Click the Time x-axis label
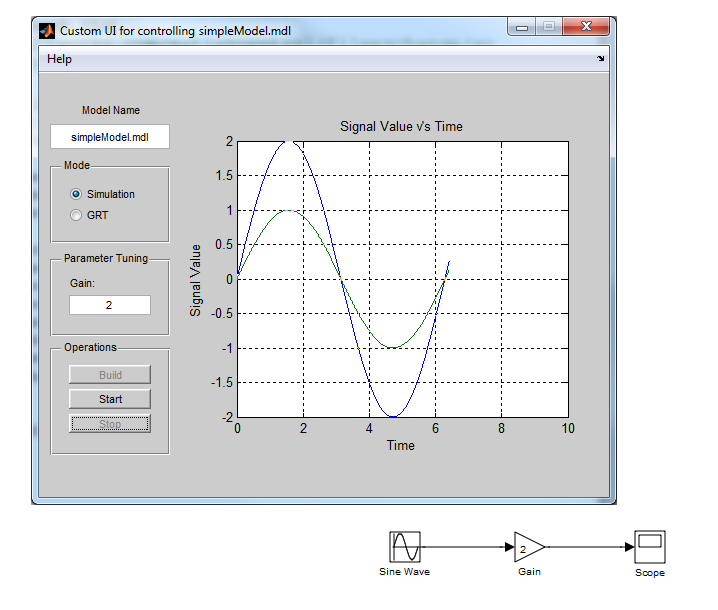 [x=401, y=445]
